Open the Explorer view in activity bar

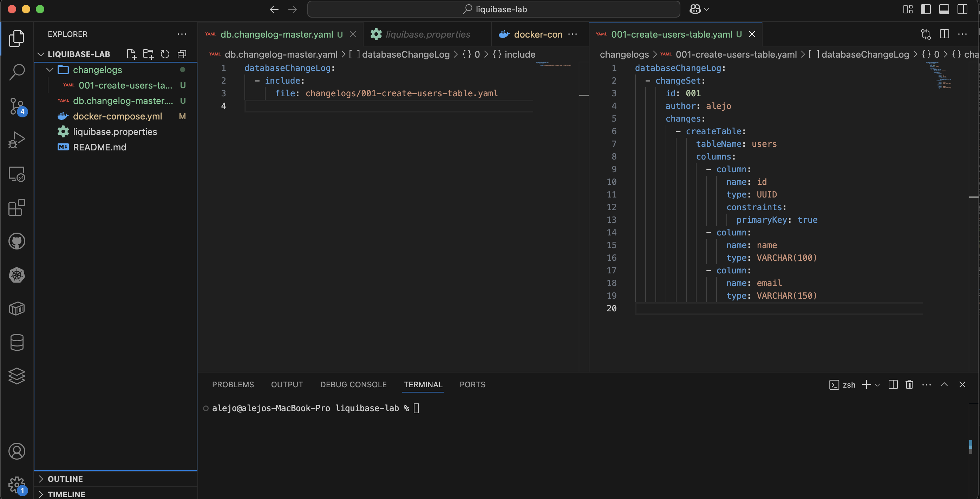click(x=17, y=38)
